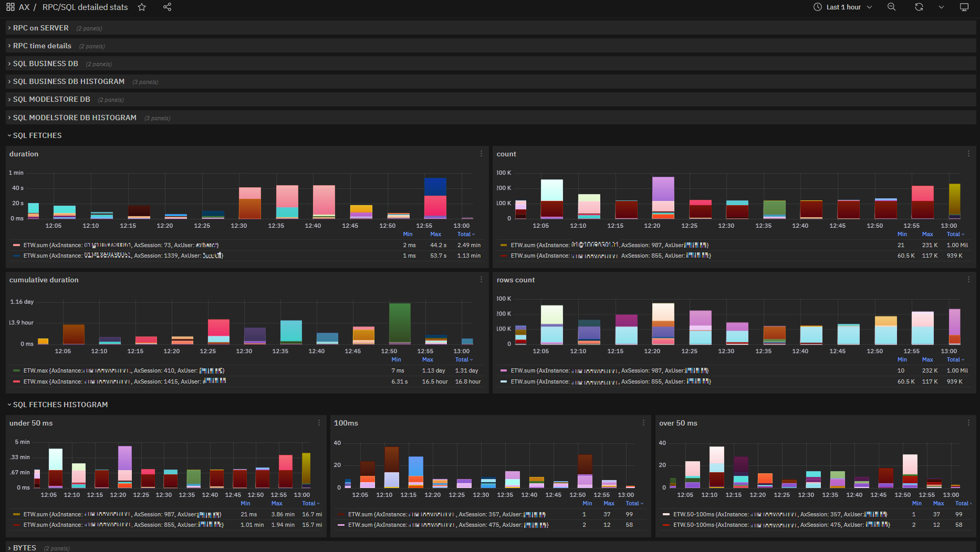Click RPC/SQL detailed stats breadcrumb title
Screen dimensions: 980x552
[85, 7]
